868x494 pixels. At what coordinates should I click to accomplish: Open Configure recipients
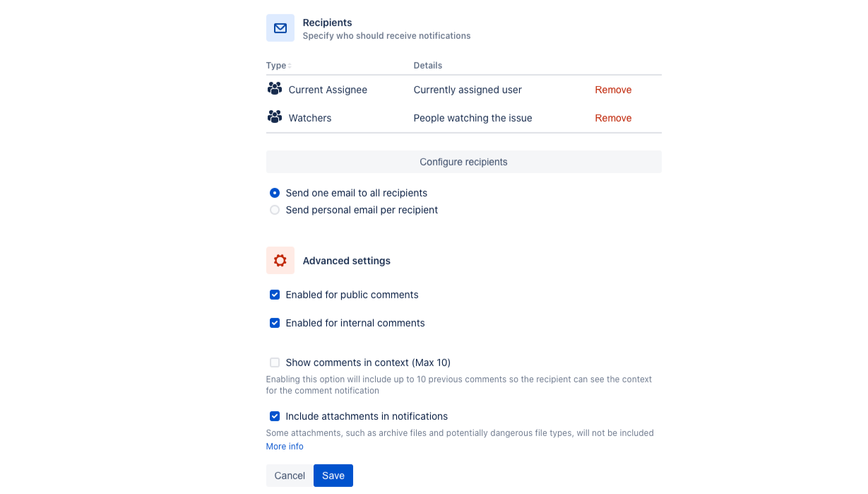click(x=463, y=162)
